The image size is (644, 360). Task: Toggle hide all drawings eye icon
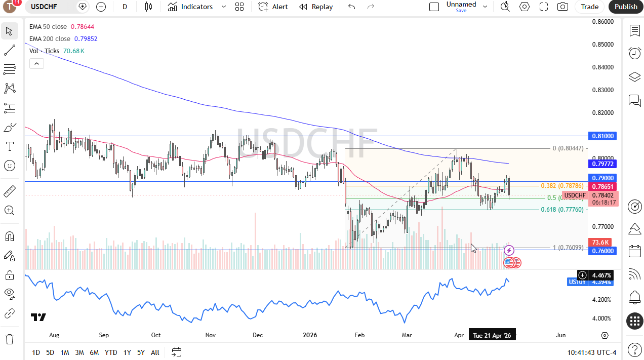click(x=10, y=293)
